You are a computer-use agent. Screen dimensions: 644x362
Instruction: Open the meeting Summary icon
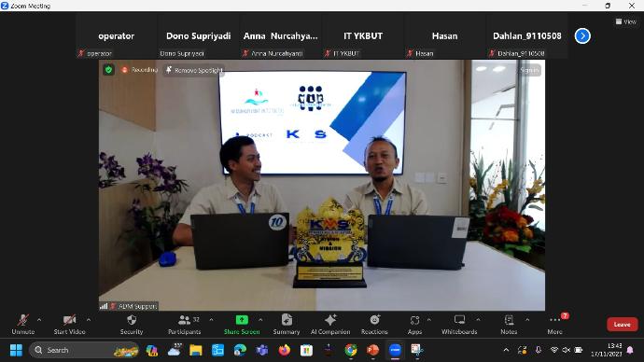click(x=287, y=320)
